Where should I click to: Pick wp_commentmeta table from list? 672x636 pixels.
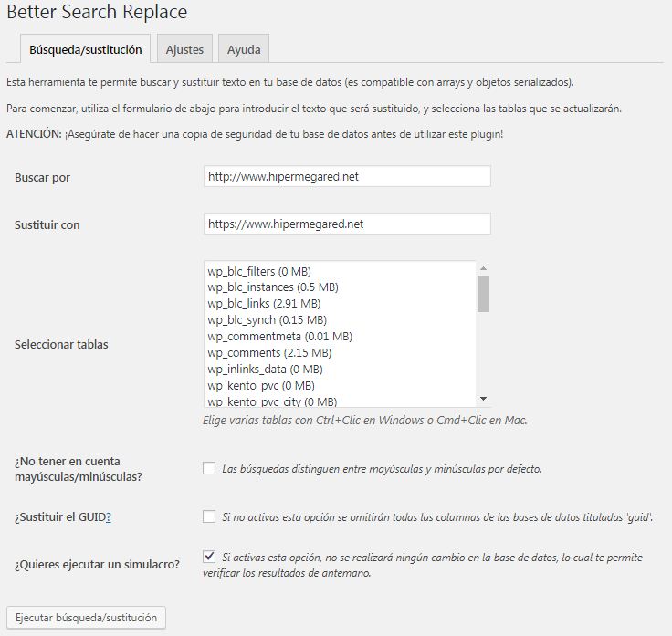[279, 337]
